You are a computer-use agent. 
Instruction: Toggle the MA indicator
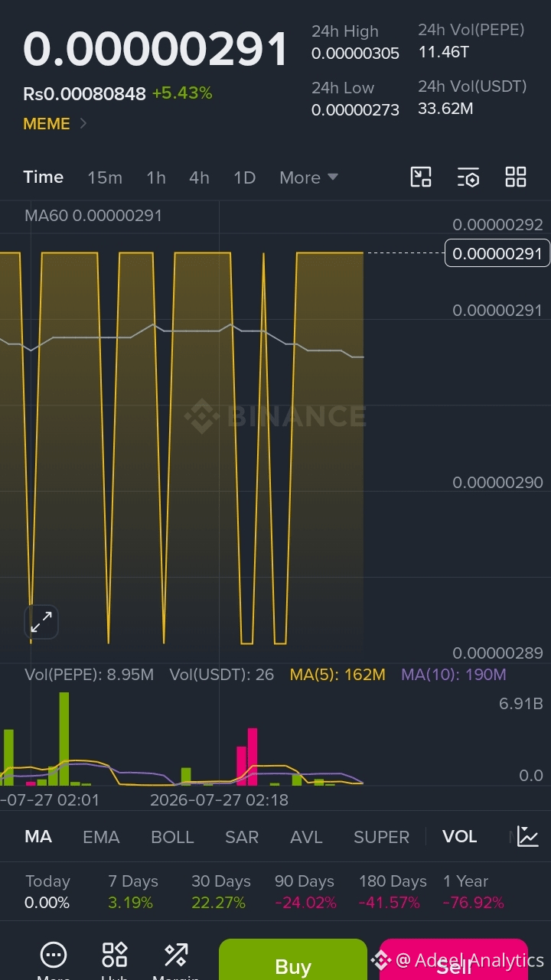tap(38, 837)
